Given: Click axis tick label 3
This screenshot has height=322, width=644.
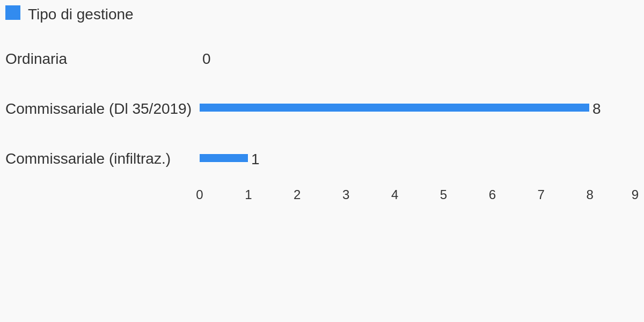Looking at the screenshot, I should point(346,195).
